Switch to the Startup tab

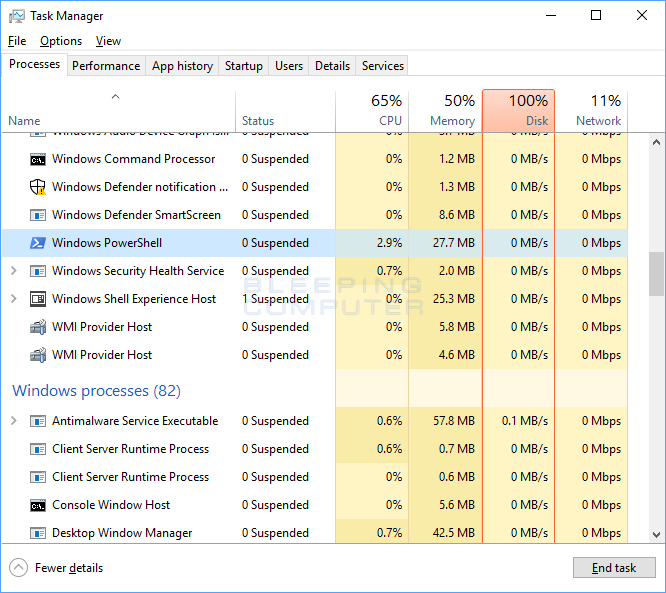(243, 66)
